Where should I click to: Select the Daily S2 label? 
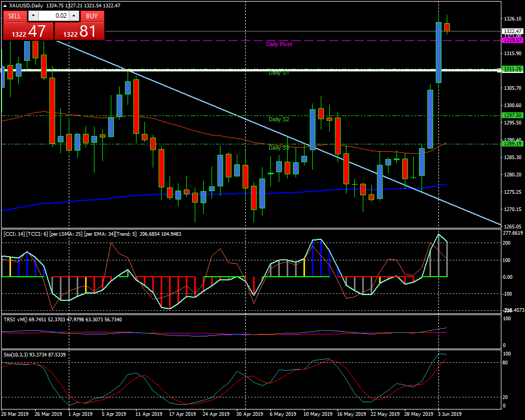pos(279,120)
